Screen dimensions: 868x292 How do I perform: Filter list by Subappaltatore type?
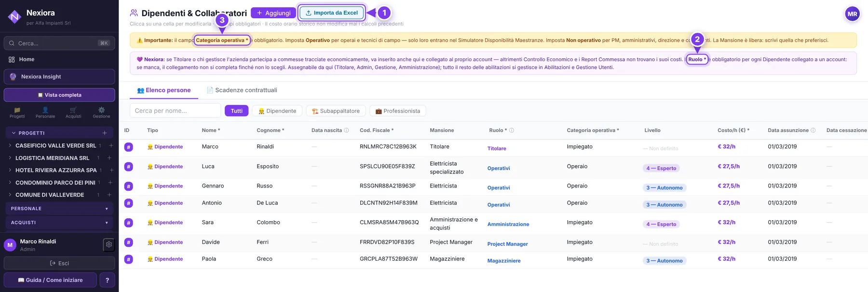[336, 111]
